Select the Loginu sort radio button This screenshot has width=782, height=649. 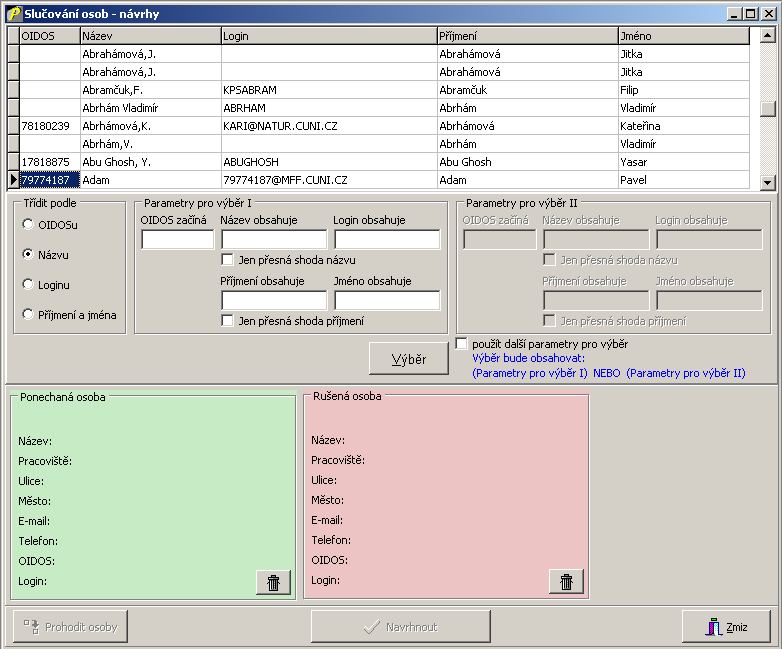[x=28, y=285]
